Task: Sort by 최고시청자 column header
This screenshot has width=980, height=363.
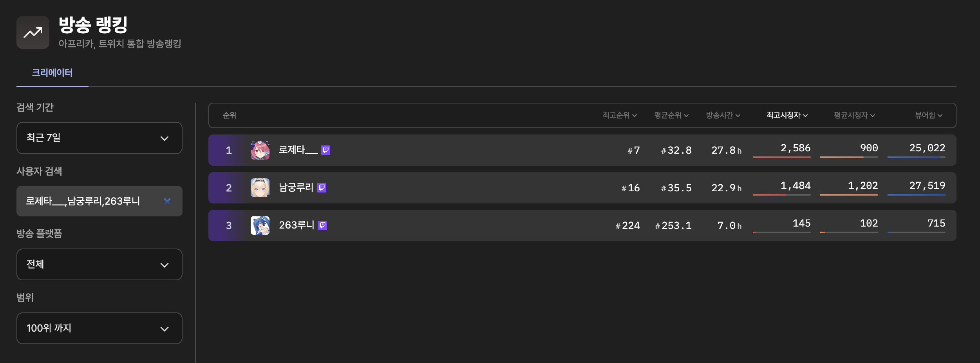Action: pyautogui.click(x=787, y=115)
